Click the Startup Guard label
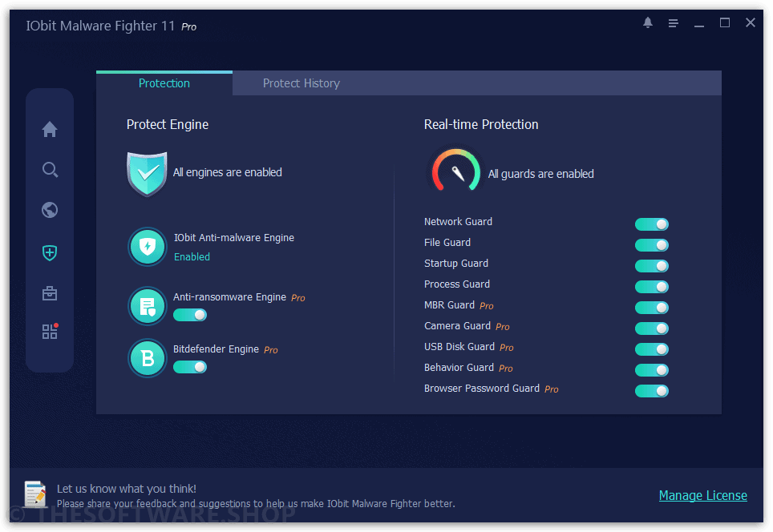 pos(456,263)
